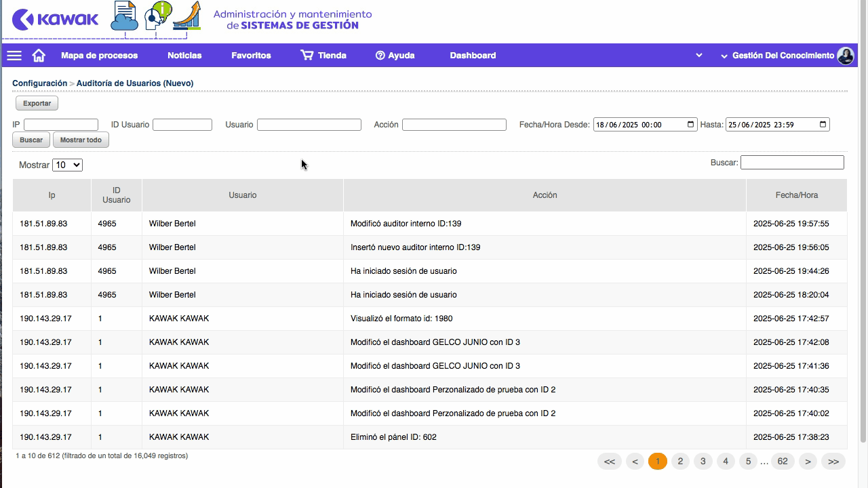Go to first page with << button
This screenshot has width=868, height=488.
pos(610,462)
